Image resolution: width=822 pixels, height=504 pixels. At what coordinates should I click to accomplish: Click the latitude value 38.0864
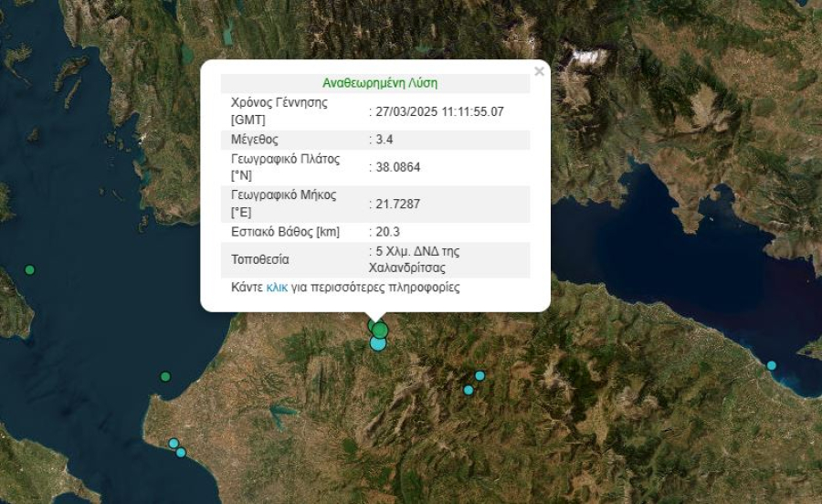click(397, 167)
